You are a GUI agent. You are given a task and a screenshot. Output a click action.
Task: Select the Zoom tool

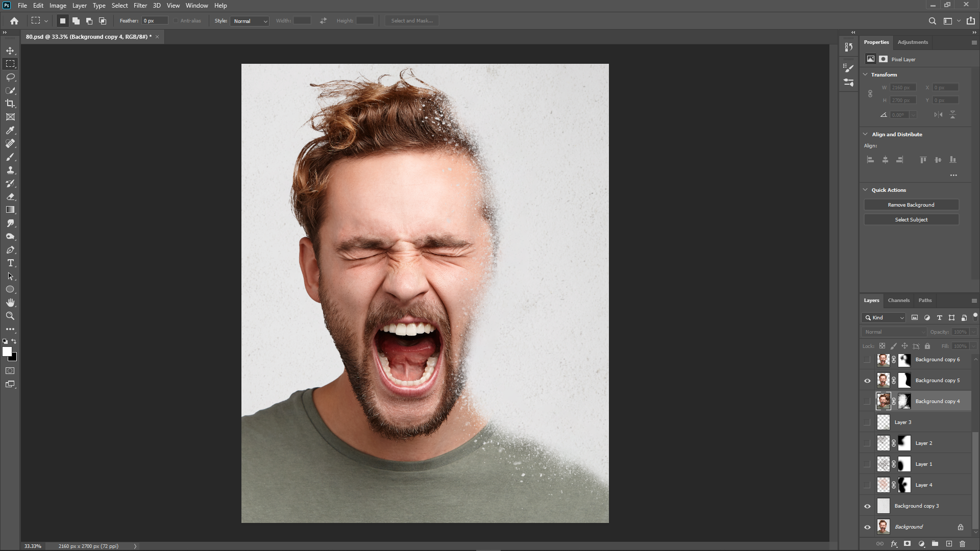10,316
